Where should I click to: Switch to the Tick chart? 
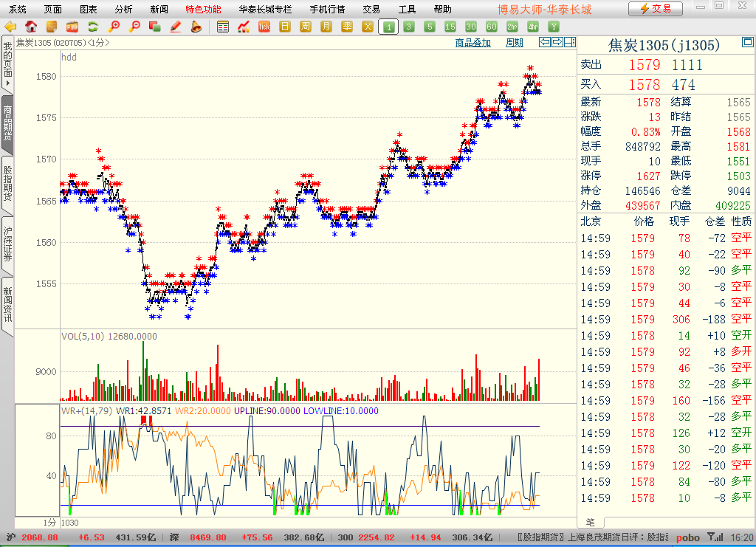(264, 27)
